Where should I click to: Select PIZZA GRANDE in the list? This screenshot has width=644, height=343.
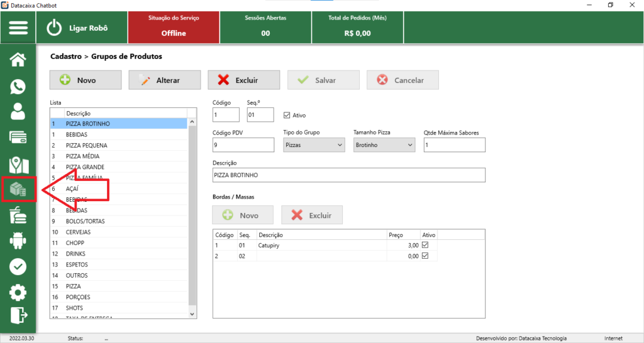[x=85, y=167]
